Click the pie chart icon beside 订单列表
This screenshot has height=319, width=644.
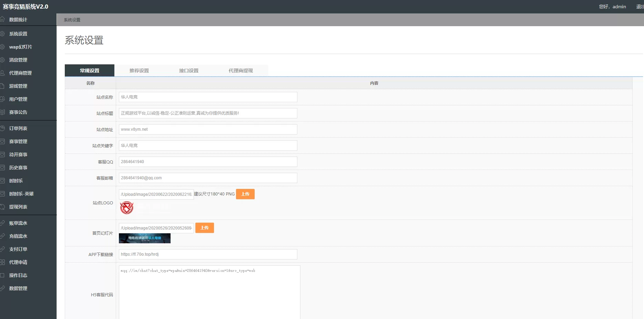tap(2, 128)
